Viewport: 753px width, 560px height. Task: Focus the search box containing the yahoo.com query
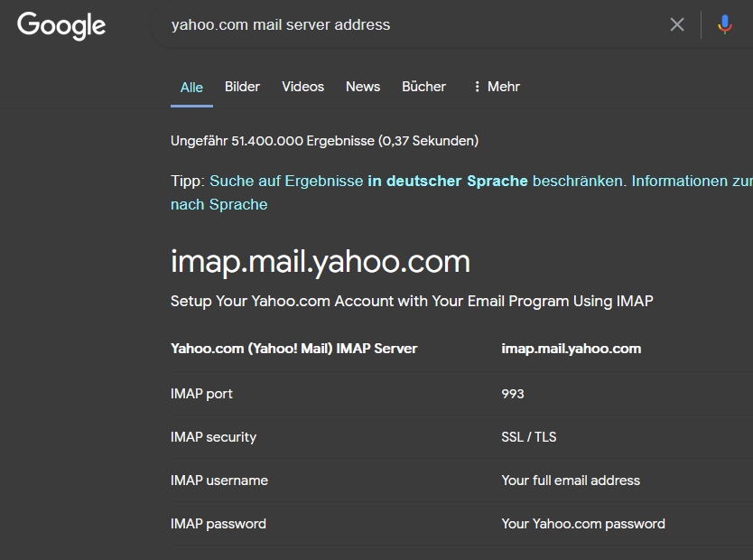tap(406, 25)
